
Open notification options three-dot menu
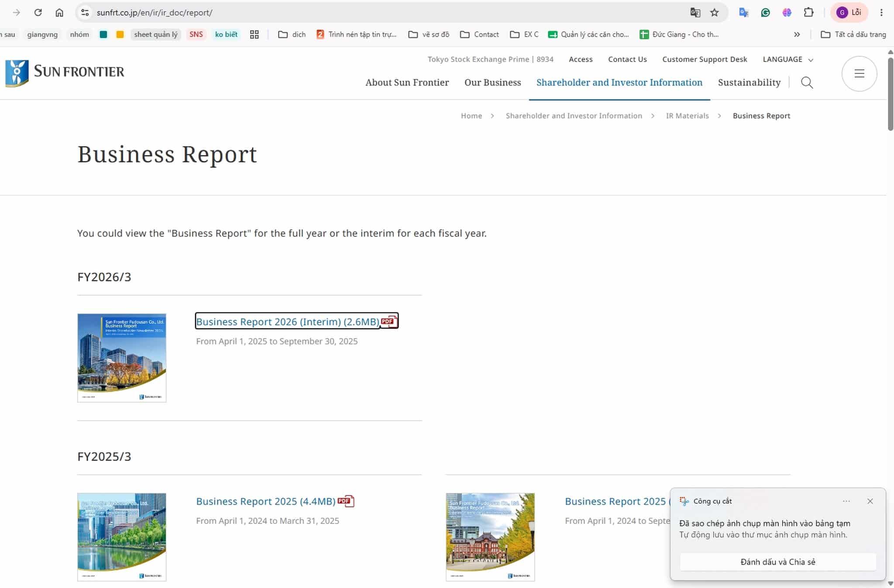pyautogui.click(x=846, y=501)
